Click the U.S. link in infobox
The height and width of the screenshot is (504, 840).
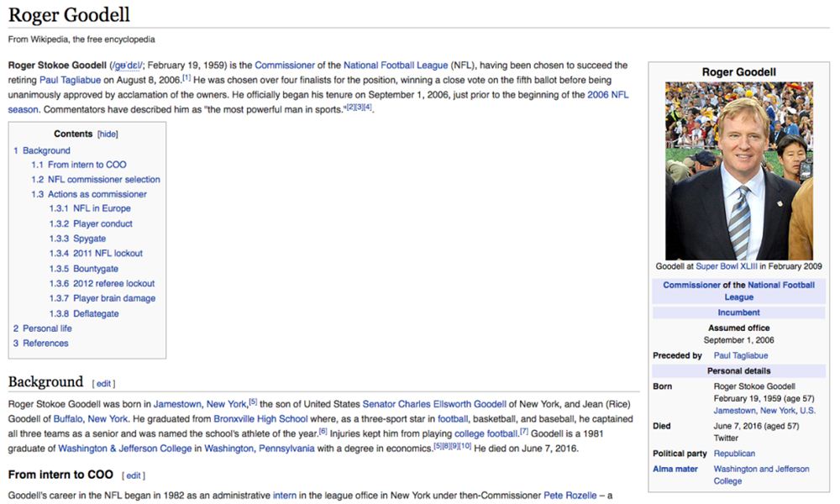pyautogui.click(x=807, y=411)
